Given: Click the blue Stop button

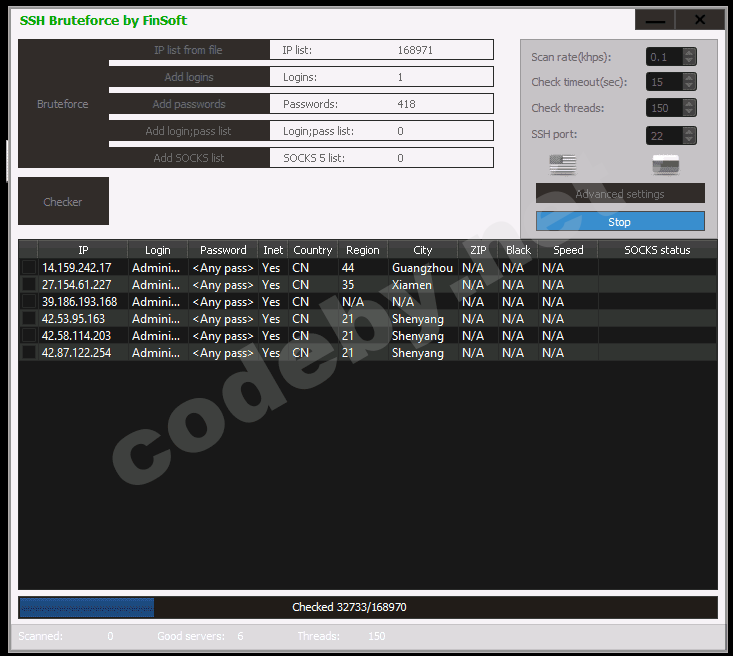Looking at the screenshot, I should 620,222.
